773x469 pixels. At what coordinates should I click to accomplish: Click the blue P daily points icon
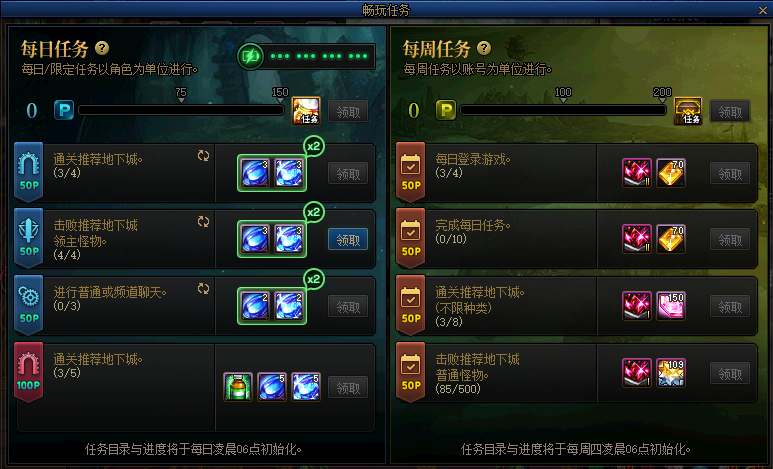click(64, 110)
